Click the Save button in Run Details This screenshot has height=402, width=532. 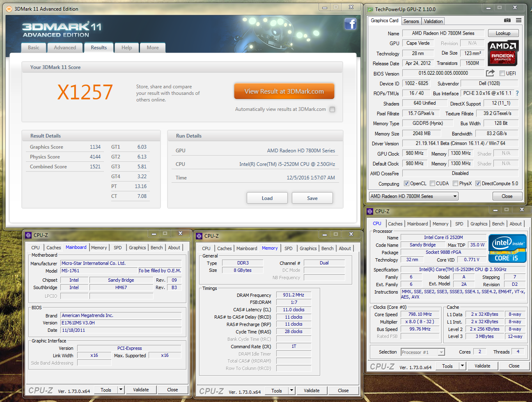tap(312, 198)
